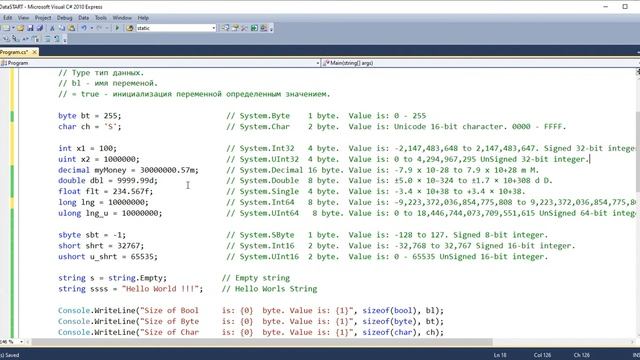Click the 'Ln 18' status bar indicator
The height and width of the screenshot is (360, 640).
pyautogui.click(x=500, y=355)
